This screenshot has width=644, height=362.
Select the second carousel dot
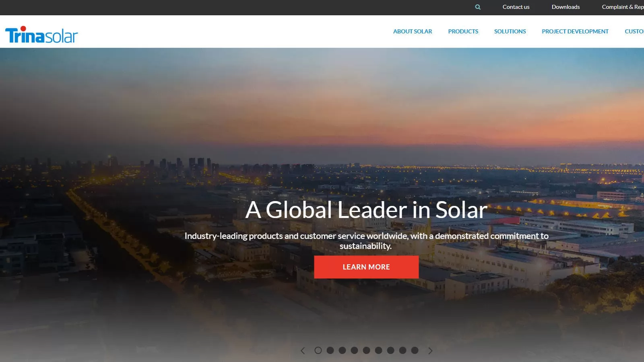point(330,350)
